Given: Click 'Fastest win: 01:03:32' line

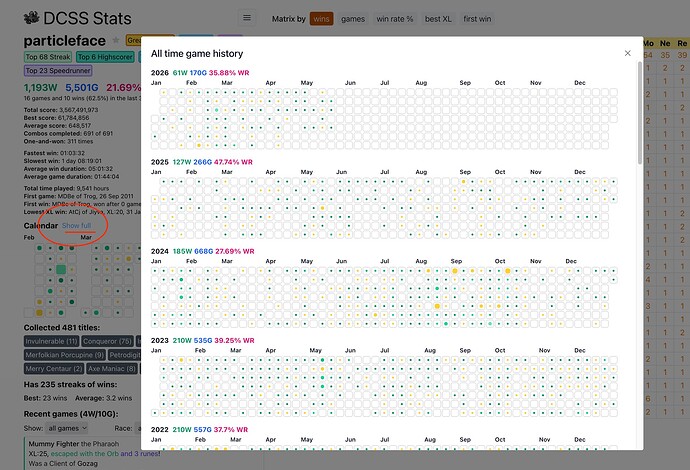Looking at the screenshot, I should point(53,153).
